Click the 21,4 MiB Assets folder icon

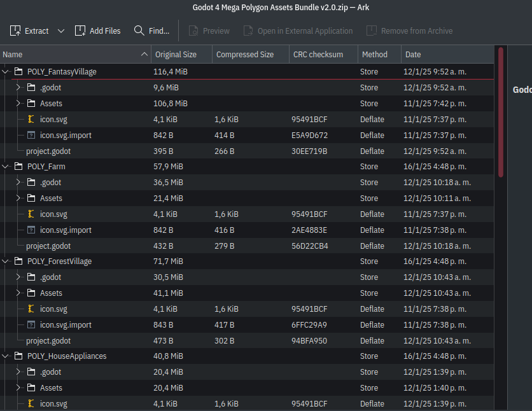pos(31,198)
